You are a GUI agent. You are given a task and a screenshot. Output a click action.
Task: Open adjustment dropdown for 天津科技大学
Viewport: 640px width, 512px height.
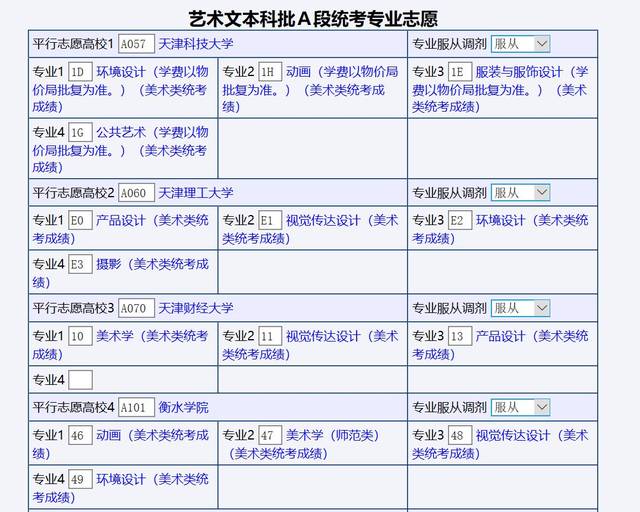pos(520,44)
